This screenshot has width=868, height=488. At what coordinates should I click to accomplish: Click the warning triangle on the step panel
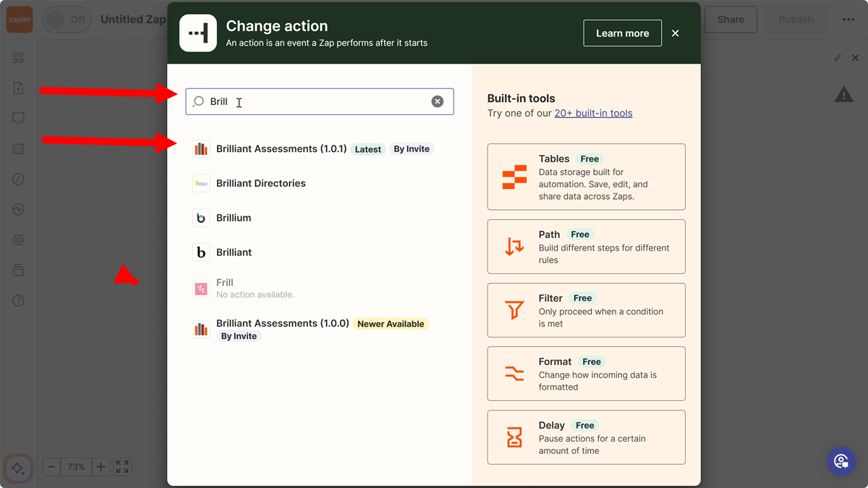pyautogui.click(x=843, y=93)
